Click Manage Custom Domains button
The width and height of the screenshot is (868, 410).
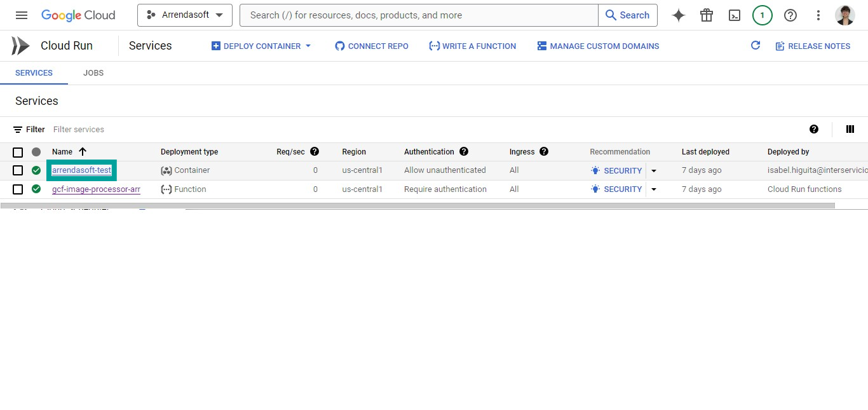pyautogui.click(x=598, y=46)
